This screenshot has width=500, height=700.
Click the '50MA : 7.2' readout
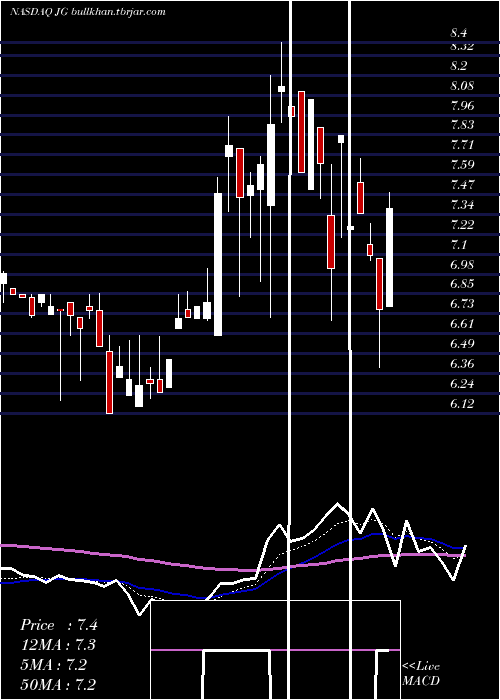click(x=58, y=685)
